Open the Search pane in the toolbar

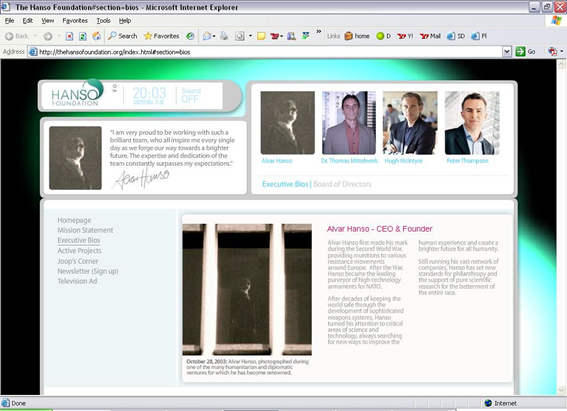[x=123, y=36]
